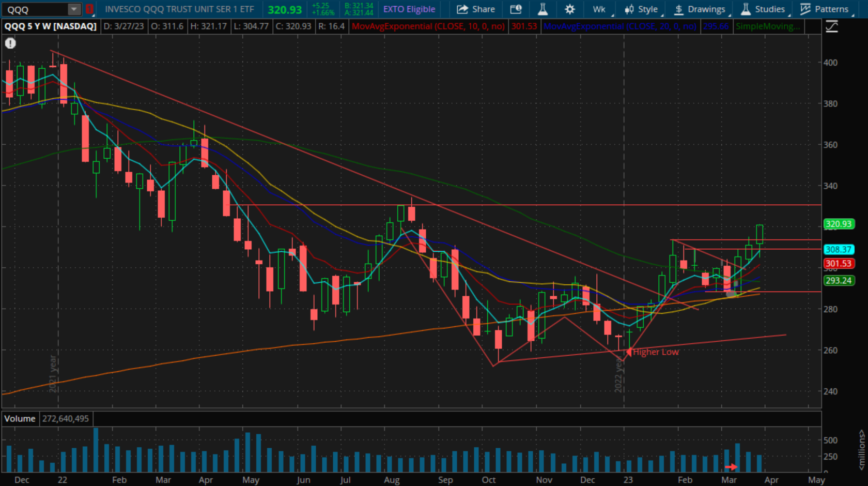Open the Patterns menu
Screen dimensions: 868x486
(x=826, y=9)
